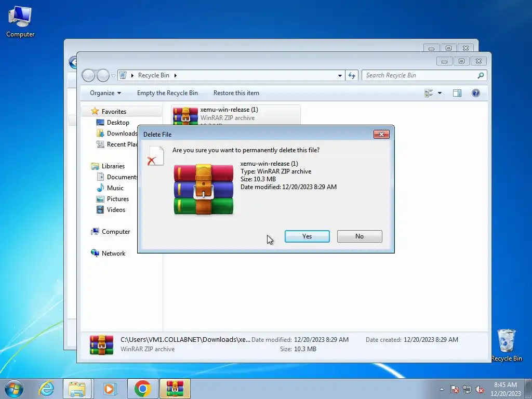
Task: Close the Recycle Bin window
Action: [478, 61]
